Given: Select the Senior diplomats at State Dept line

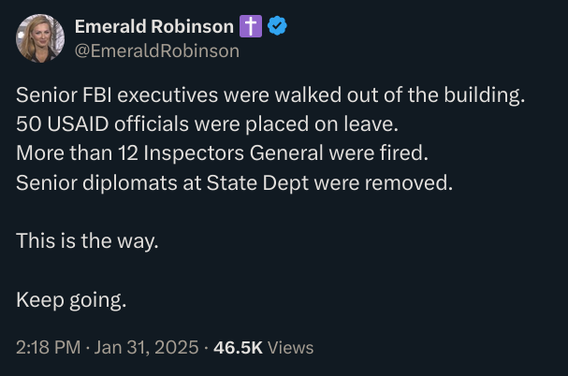Looking at the screenshot, I should [234, 183].
